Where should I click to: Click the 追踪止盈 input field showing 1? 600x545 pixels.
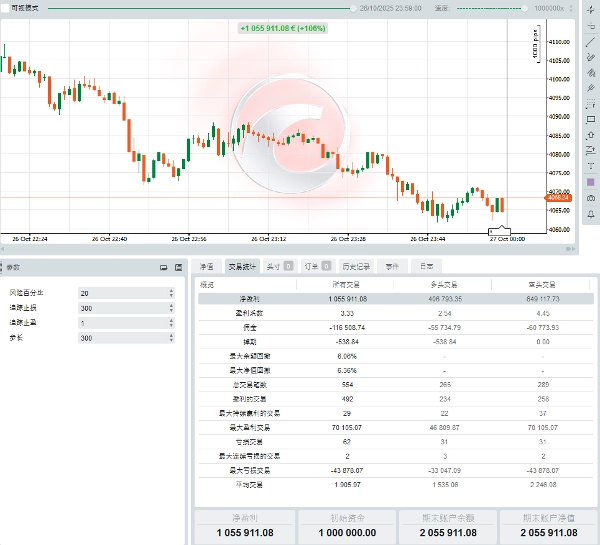point(126,323)
